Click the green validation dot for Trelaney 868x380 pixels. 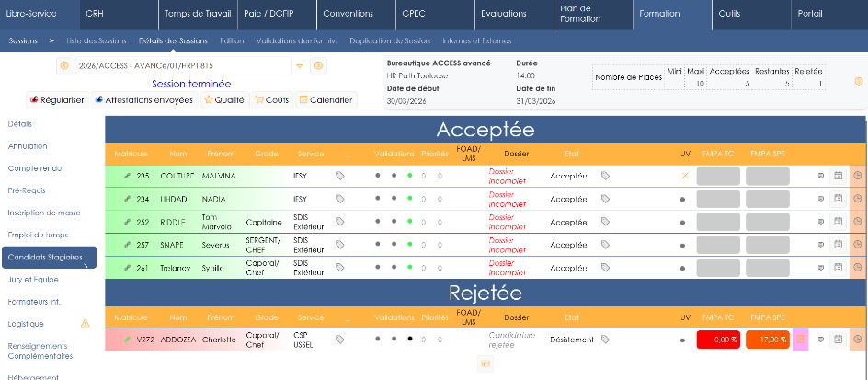tap(410, 268)
